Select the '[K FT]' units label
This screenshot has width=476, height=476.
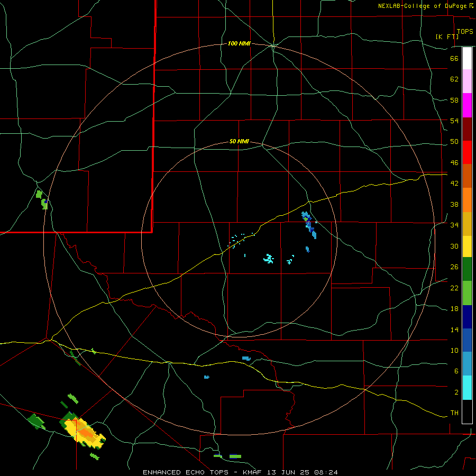pos(447,36)
